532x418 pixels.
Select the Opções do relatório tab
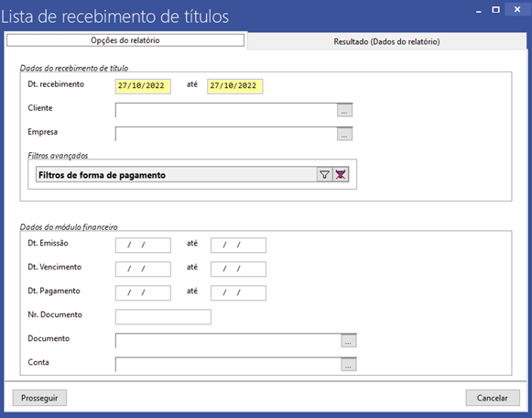coord(125,40)
